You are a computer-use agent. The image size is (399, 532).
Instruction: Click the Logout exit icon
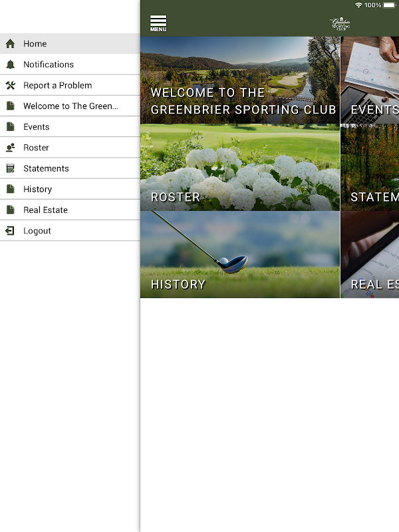[10, 231]
